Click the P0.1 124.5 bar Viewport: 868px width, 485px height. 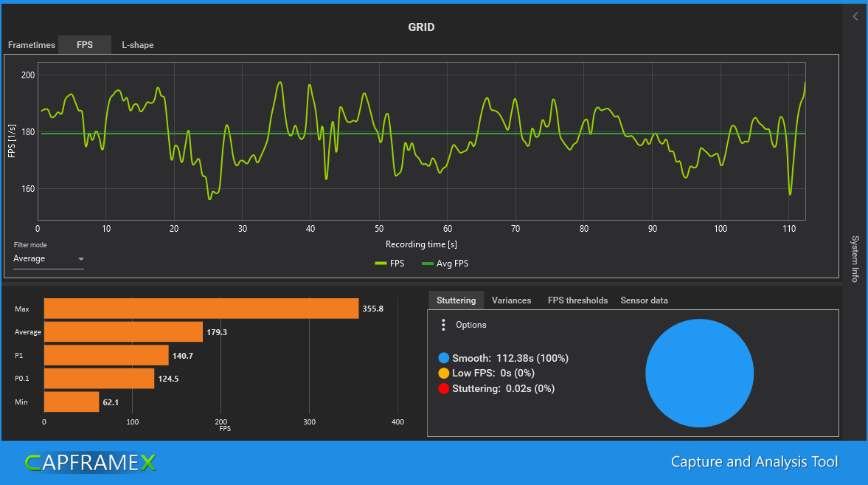99,379
